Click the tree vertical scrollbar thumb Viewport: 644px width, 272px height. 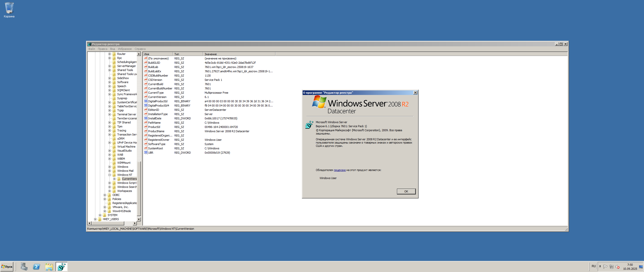(x=139, y=188)
